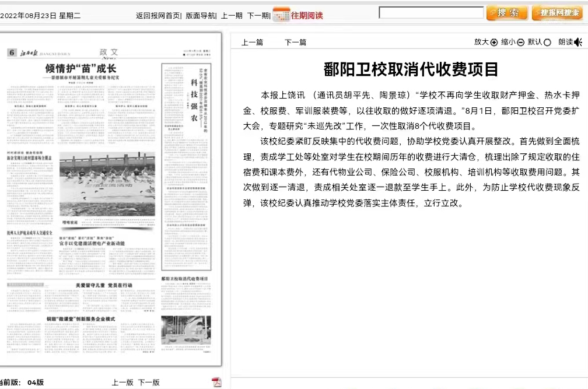Click the orange 搜索 button
Image resolution: width=588 pixels, height=389 pixels.
507,13
